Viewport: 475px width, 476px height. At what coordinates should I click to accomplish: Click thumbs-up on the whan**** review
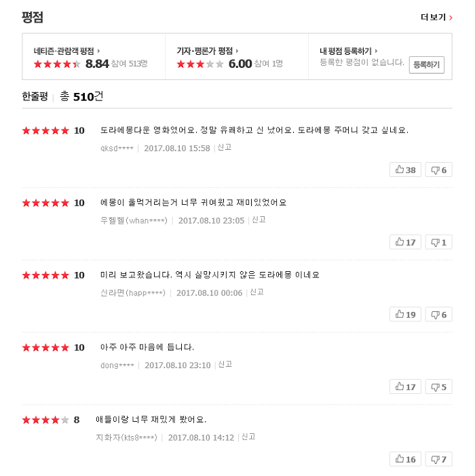405,242
